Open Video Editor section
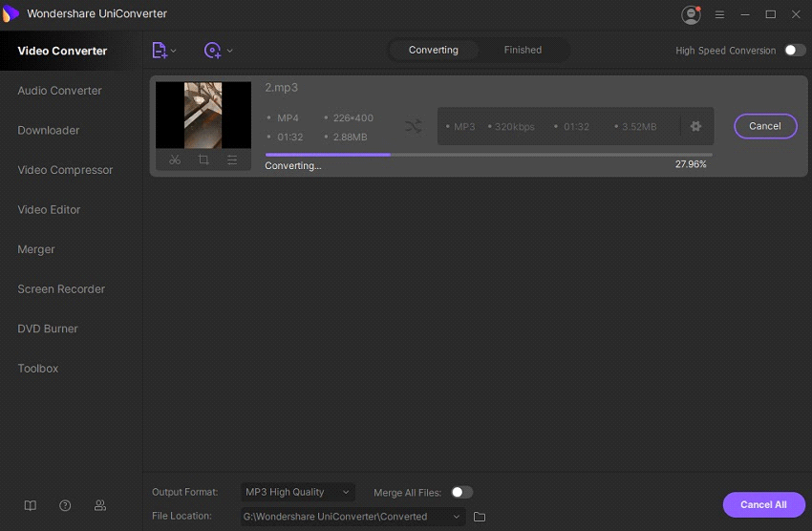This screenshot has width=812, height=531. click(49, 209)
